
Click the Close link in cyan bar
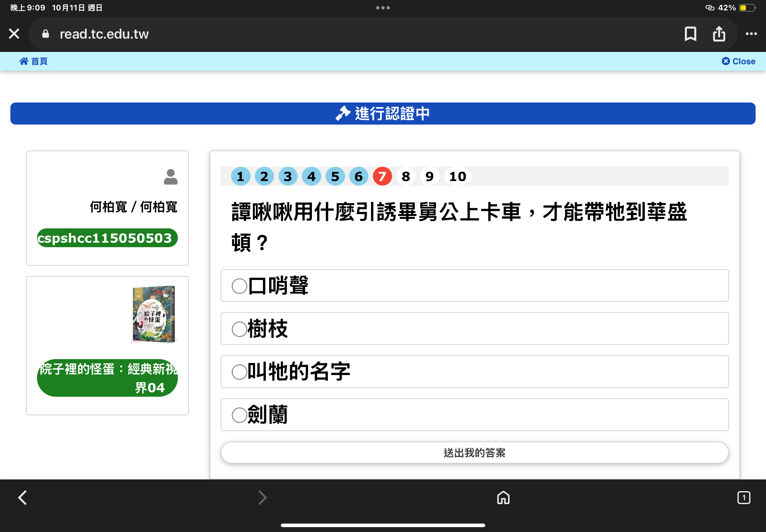[738, 61]
